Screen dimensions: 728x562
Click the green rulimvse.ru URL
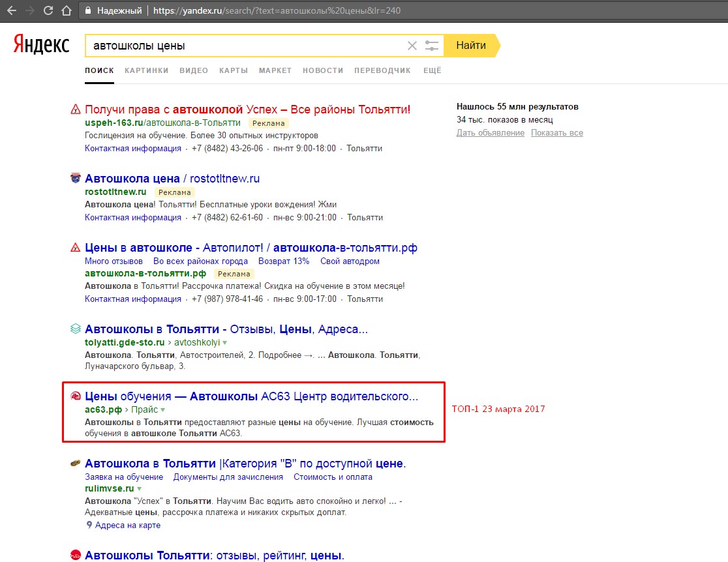109,489
